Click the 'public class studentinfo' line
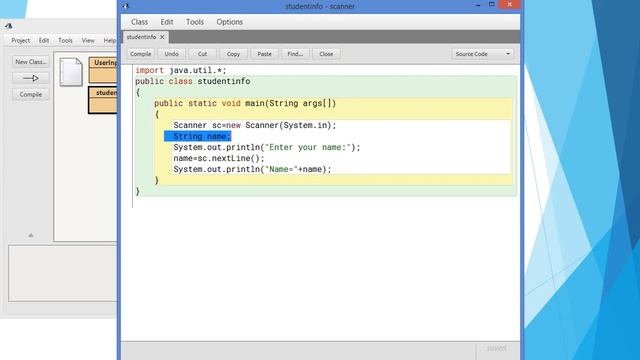This screenshot has width=640, height=360. pos(193,81)
